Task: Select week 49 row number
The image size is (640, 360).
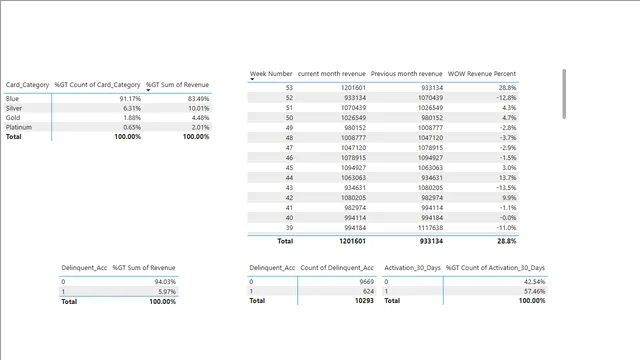Action: (x=289, y=128)
